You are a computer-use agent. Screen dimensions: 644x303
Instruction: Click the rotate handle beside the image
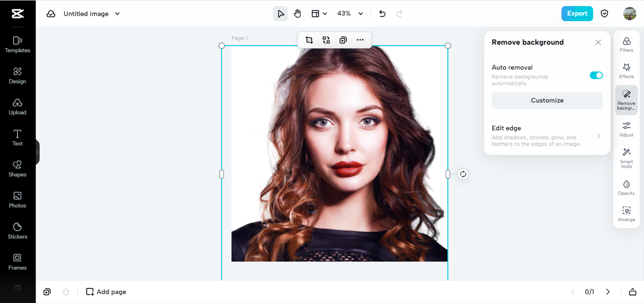tap(463, 174)
